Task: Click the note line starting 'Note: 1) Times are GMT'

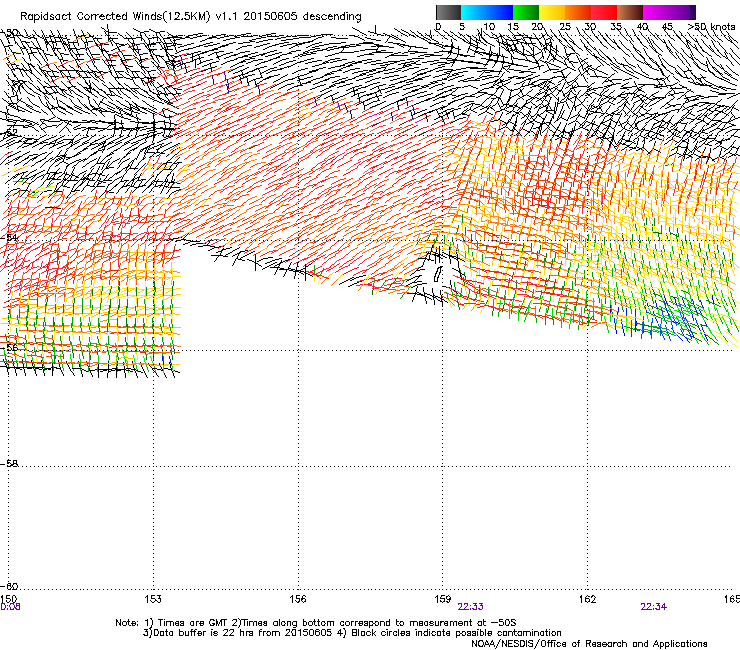Action: point(316,623)
